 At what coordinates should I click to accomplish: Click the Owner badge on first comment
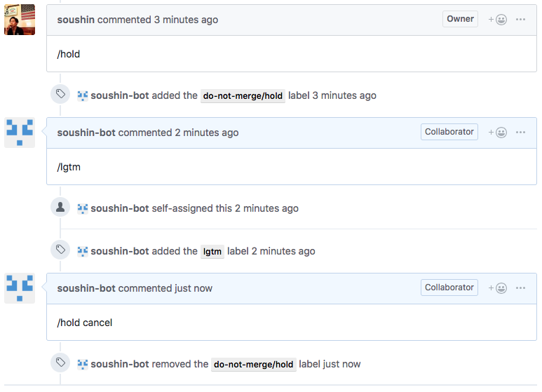(x=460, y=19)
